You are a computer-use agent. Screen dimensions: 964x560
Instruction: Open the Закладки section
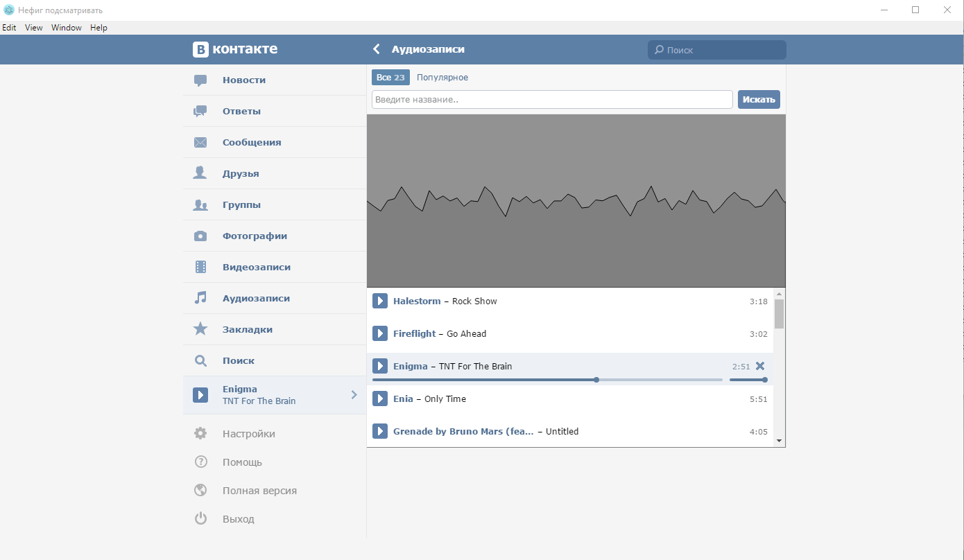[275, 330]
